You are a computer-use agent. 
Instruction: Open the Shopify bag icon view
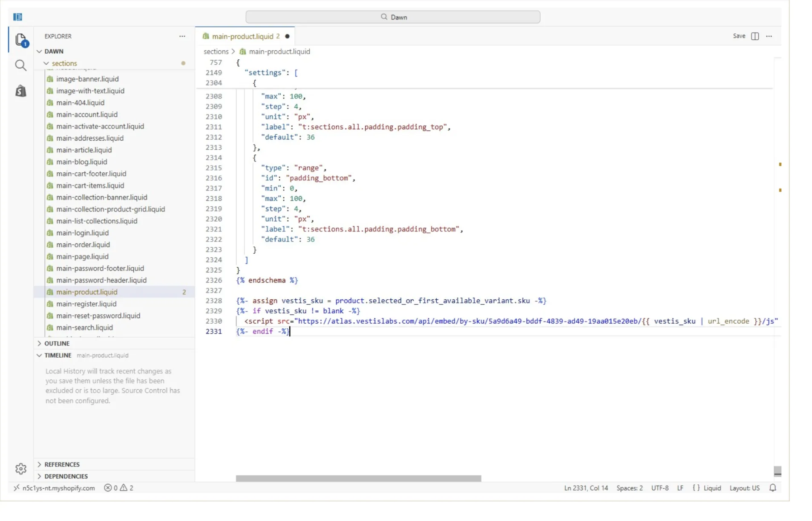click(x=20, y=91)
